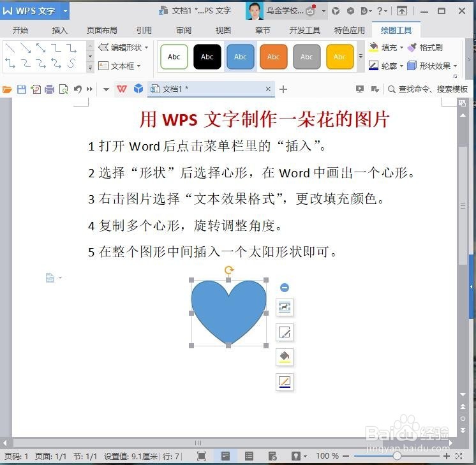Apply the orange Abc shape style
The image size is (476, 465).
click(x=273, y=57)
